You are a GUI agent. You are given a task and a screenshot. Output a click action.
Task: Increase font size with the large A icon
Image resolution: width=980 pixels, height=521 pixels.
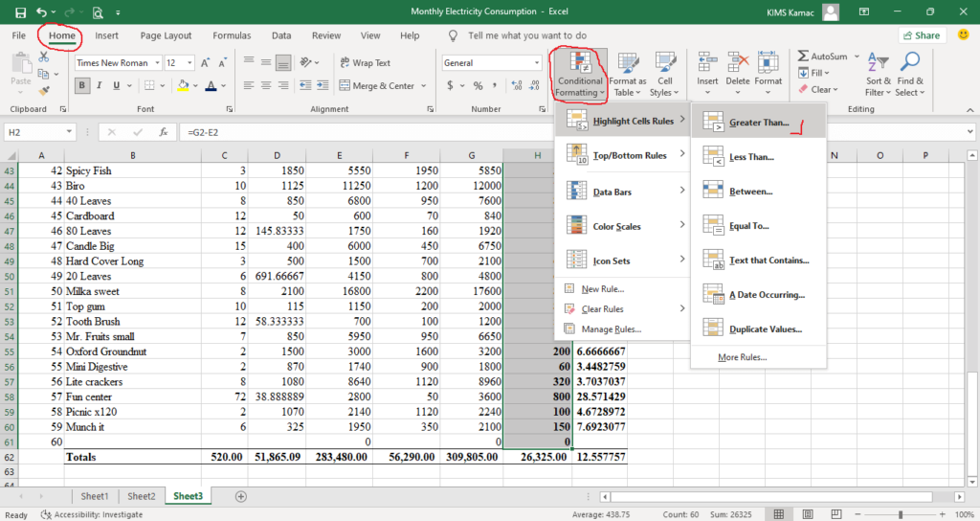pyautogui.click(x=205, y=63)
